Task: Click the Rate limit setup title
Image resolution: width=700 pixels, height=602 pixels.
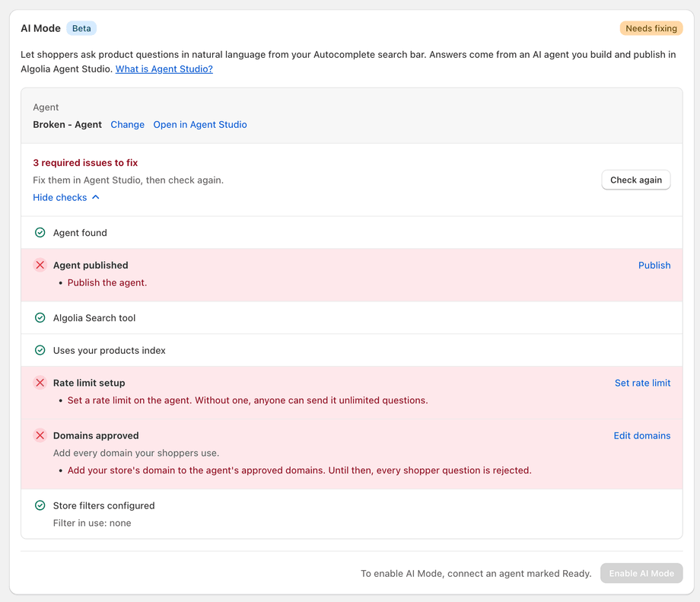Action: coord(89,383)
